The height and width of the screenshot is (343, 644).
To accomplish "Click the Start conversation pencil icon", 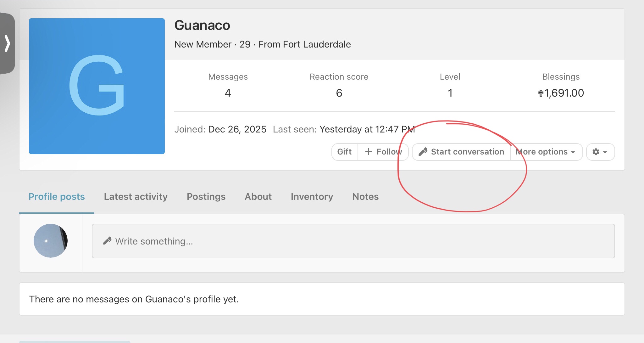I will pos(423,152).
